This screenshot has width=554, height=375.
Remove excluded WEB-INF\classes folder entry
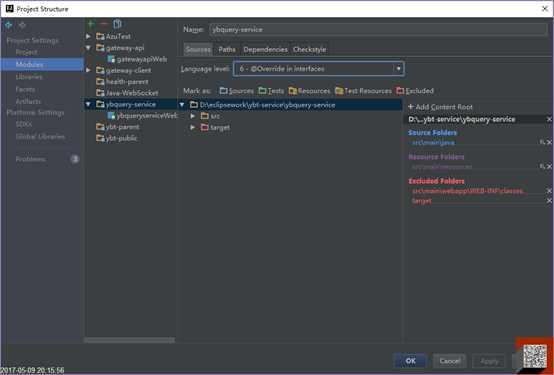pos(549,191)
